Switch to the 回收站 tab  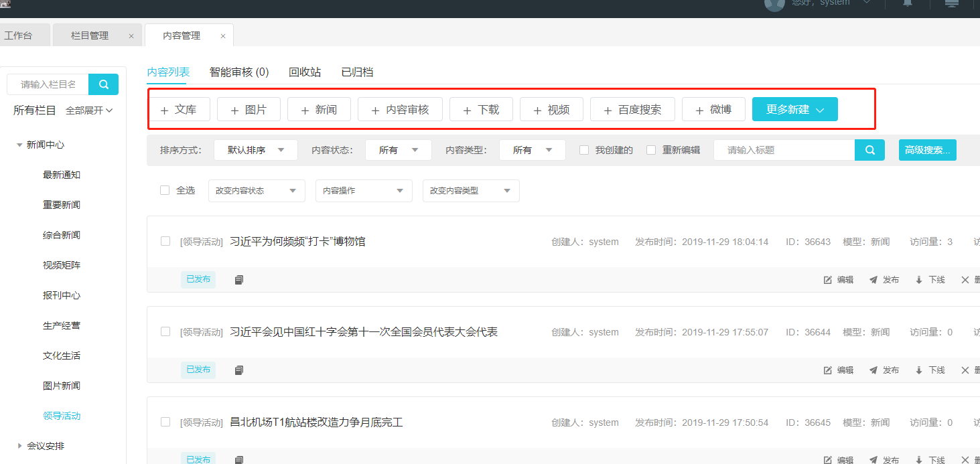click(305, 72)
